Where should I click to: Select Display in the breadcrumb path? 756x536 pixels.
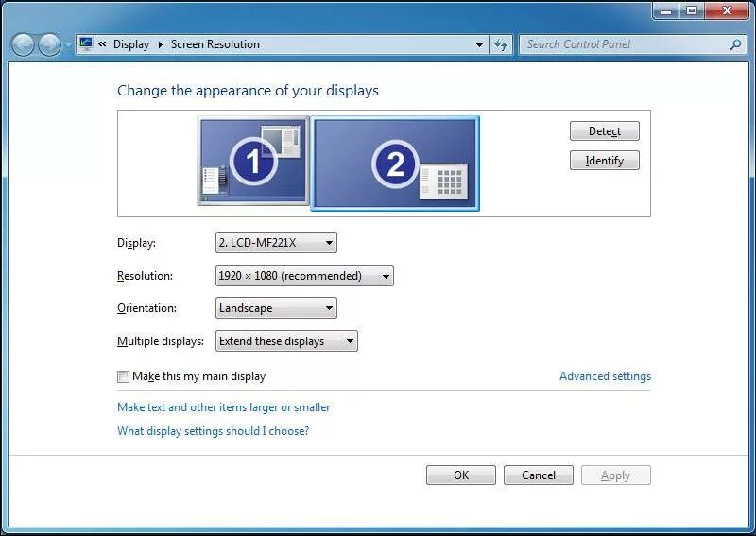(131, 44)
